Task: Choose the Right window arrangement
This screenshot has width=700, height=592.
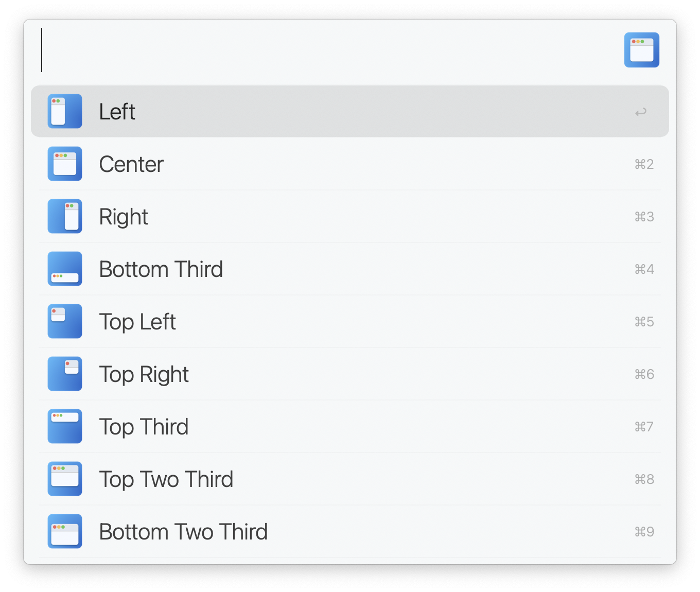Action: pos(309,216)
